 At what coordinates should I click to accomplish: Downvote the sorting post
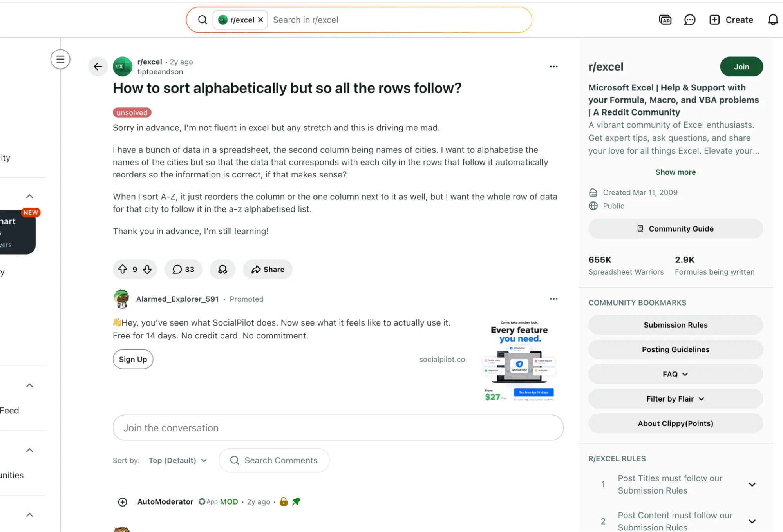click(x=147, y=270)
